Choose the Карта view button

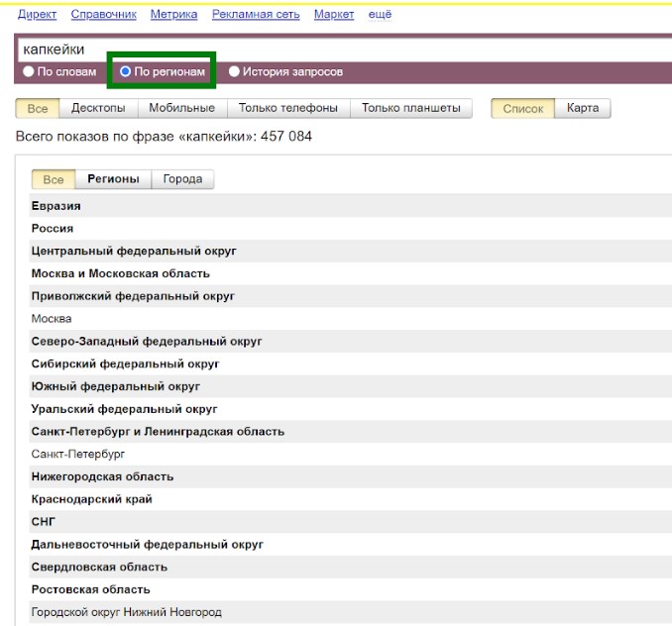[583, 108]
